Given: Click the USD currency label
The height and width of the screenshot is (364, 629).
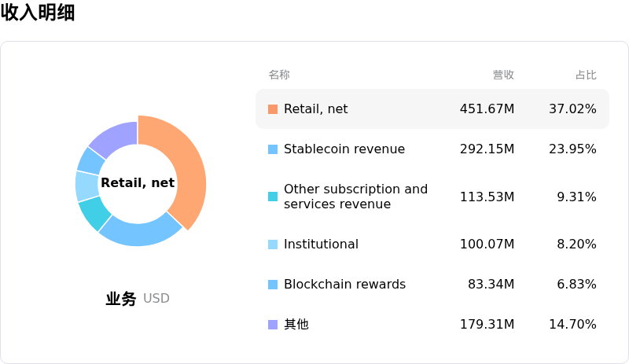Looking at the screenshot, I should click(156, 299).
